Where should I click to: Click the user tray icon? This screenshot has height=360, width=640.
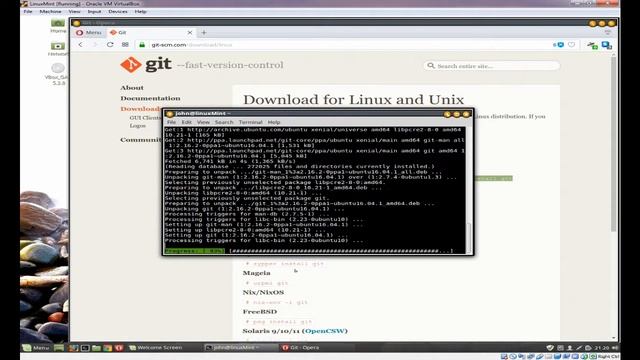(x=569, y=348)
